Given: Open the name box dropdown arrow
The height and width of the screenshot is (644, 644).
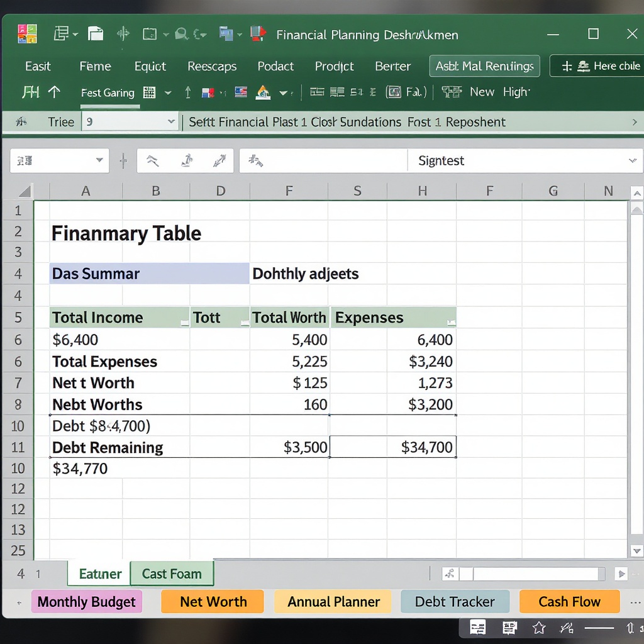Looking at the screenshot, I should pyautogui.click(x=99, y=160).
